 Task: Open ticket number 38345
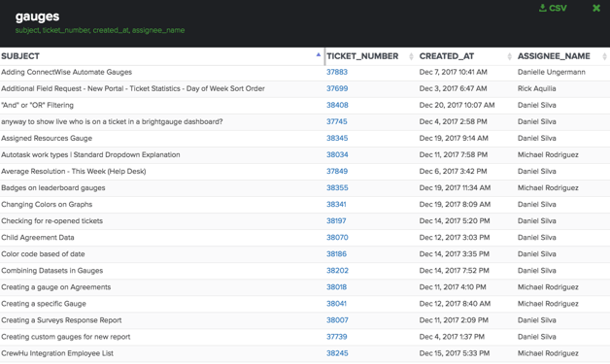[x=337, y=139]
